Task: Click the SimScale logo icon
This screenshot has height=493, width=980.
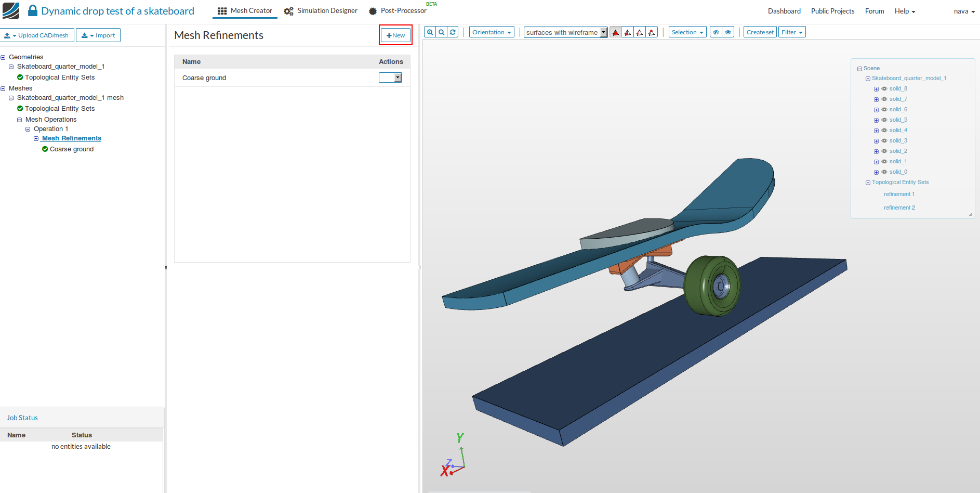Action: [11, 11]
